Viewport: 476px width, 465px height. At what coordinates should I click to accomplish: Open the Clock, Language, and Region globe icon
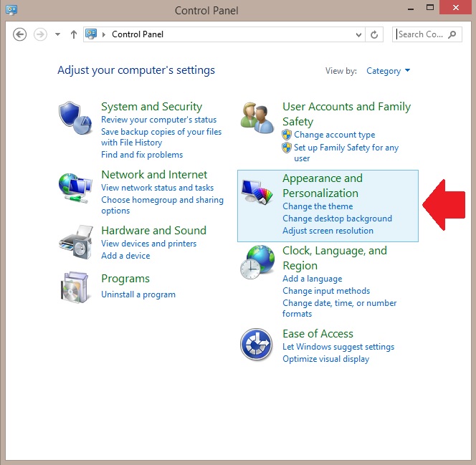coord(257,262)
